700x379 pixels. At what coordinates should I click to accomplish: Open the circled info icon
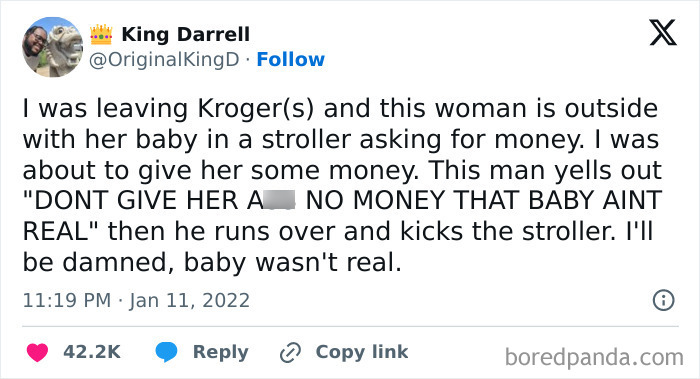click(x=663, y=300)
